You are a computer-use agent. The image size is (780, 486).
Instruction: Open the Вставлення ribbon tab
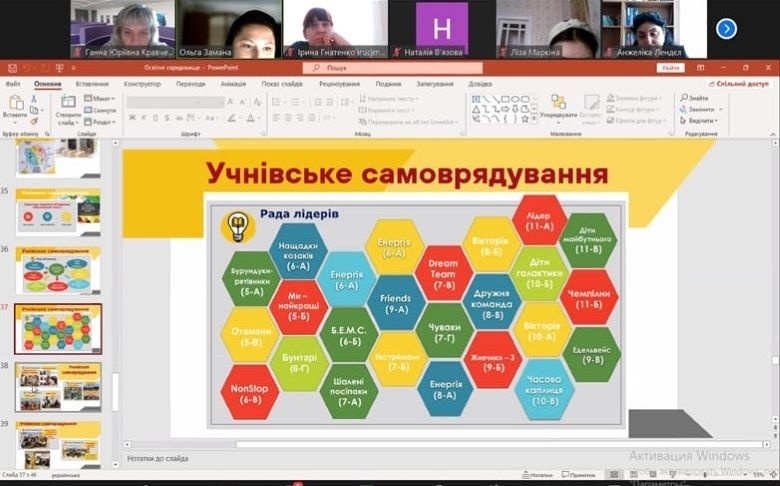(92, 84)
